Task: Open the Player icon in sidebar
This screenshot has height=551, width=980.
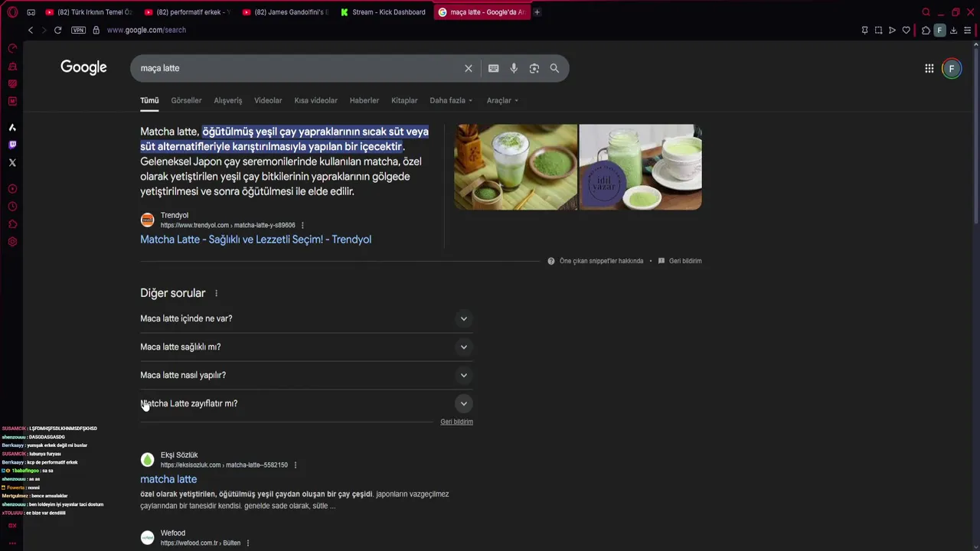Action: pos(12,189)
